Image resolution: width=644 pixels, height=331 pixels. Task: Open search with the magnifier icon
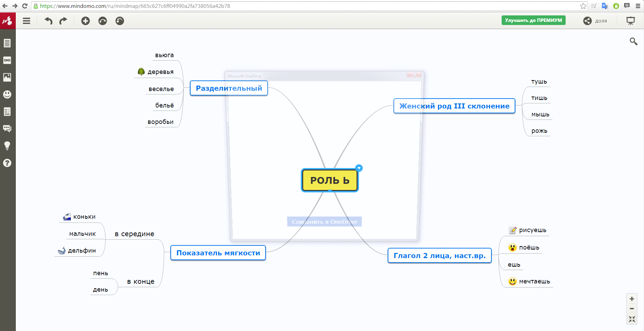[x=633, y=41]
